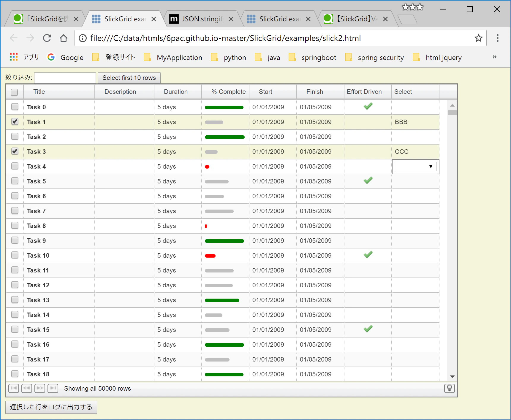Open the Google bookmark
This screenshot has height=420, width=511.
tap(65, 57)
